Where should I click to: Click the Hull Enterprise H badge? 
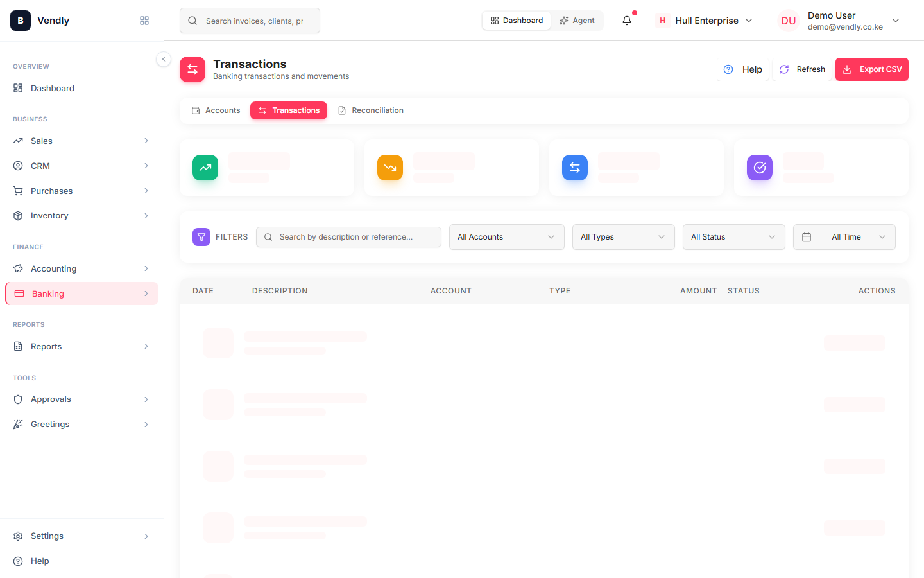663,21
